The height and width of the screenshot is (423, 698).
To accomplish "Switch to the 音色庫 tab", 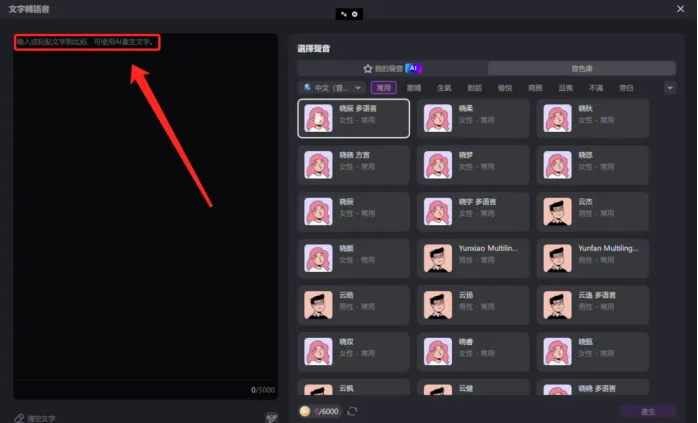I will coord(582,69).
